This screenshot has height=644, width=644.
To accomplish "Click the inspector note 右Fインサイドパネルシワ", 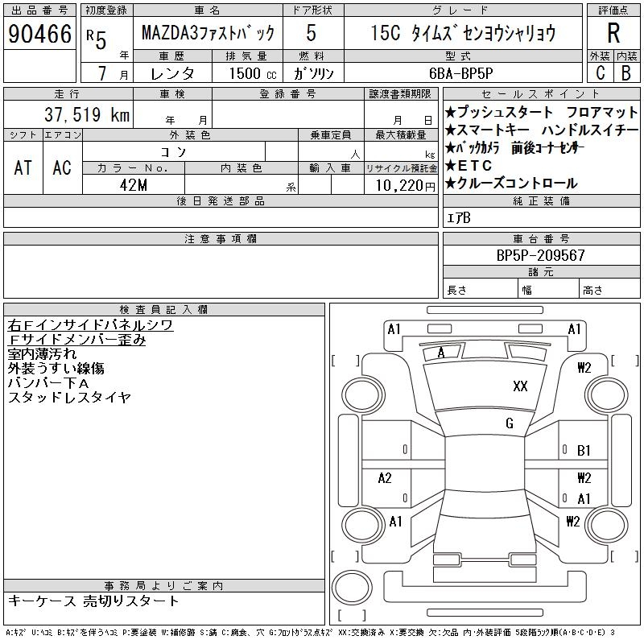I will tap(90, 325).
